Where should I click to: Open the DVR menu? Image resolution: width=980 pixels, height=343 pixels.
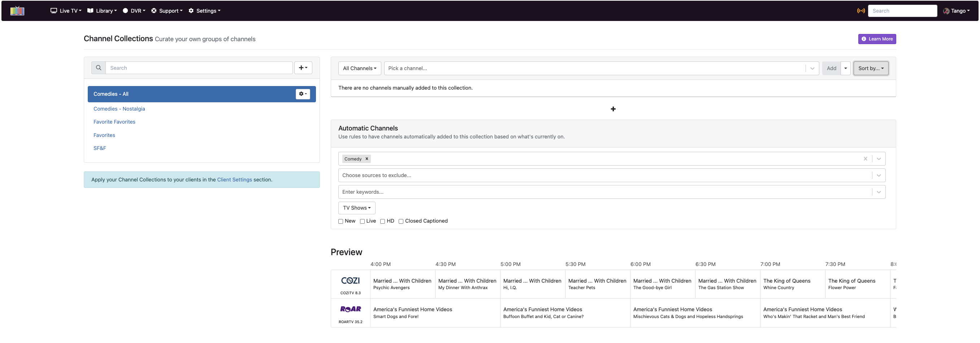click(x=134, y=10)
